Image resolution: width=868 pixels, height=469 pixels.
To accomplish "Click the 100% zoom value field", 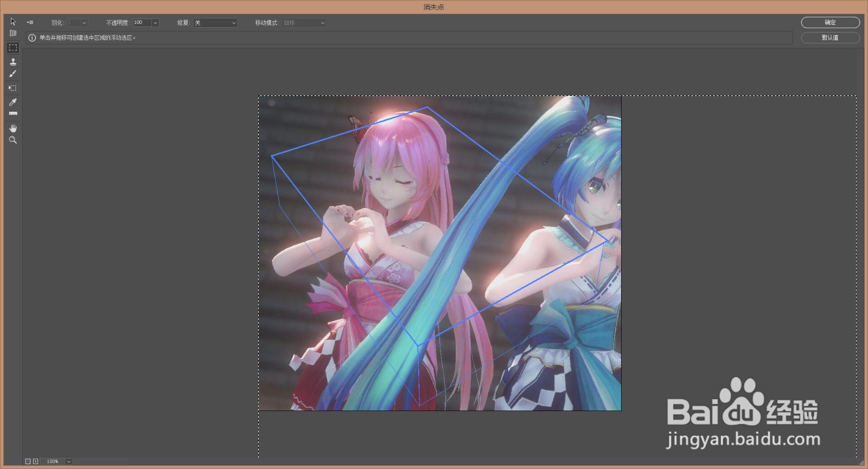I will coord(53,461).
